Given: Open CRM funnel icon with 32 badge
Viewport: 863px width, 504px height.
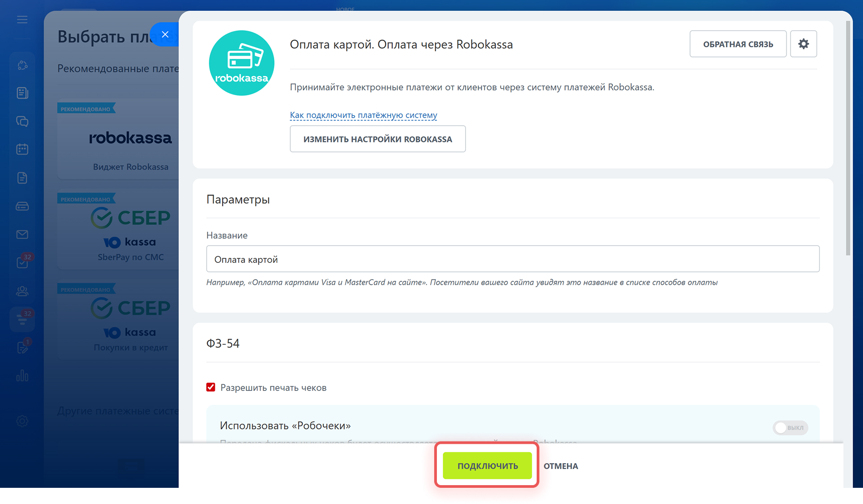Looking at the screenshot, I should 22,319.
